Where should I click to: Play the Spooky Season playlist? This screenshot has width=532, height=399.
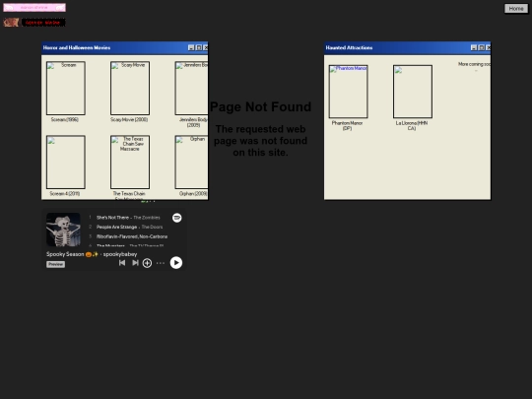(176, 263)
